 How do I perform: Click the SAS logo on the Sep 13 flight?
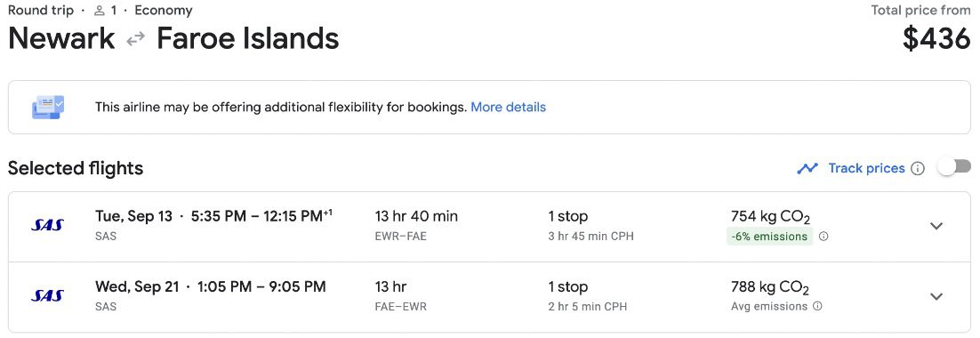47,226
